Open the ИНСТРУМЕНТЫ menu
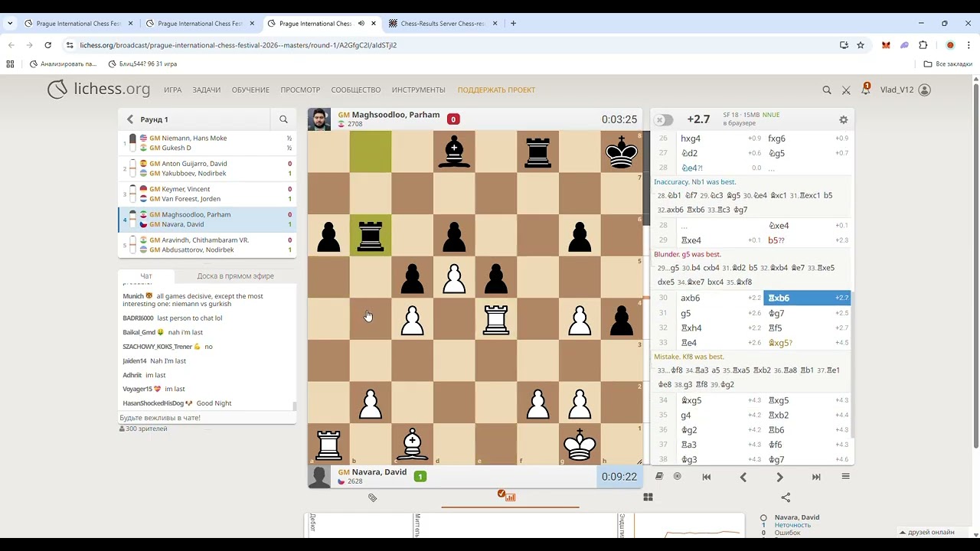 418,90
